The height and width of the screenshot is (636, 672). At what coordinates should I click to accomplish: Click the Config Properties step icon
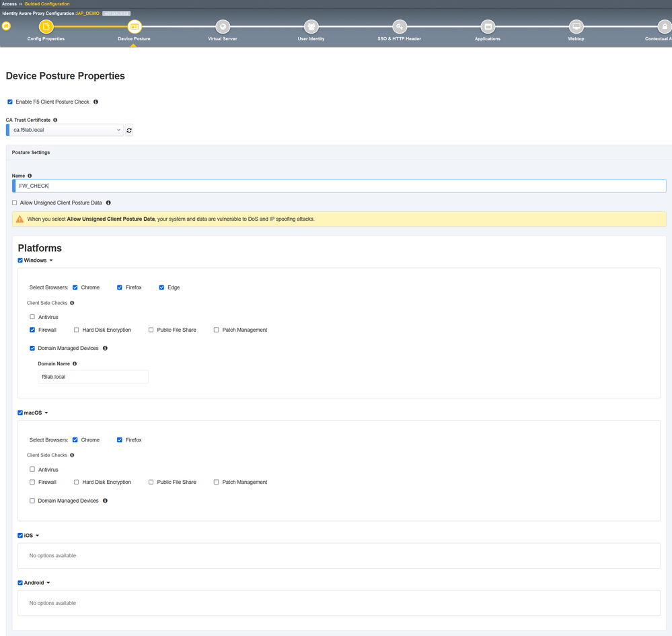[x=46, y=27]
